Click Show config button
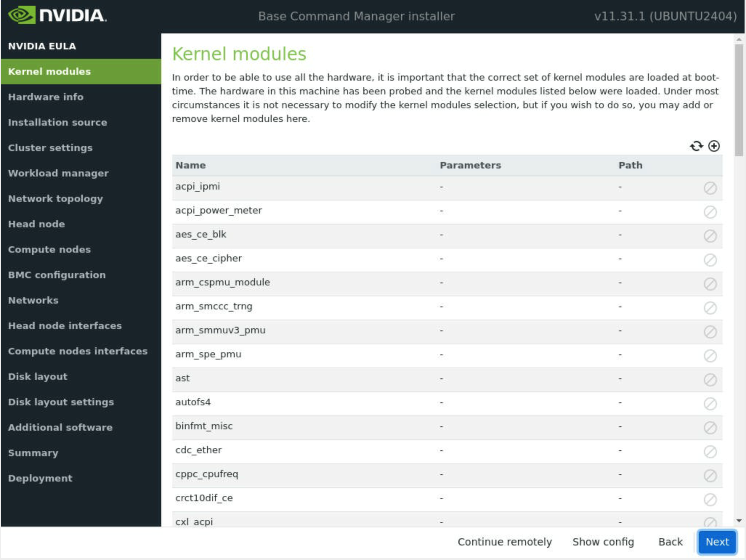Viewport: 746px width, 560px height. [603, 542]
